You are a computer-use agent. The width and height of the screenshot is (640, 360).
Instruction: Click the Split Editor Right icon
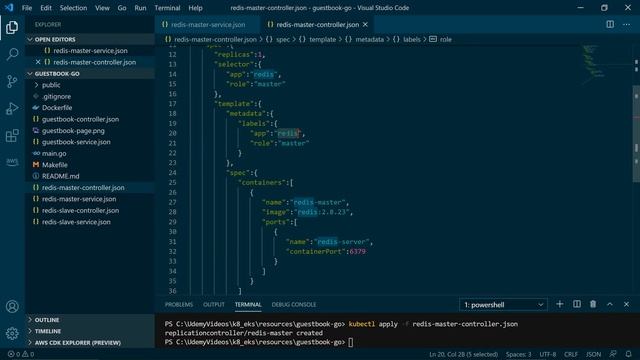610,24
